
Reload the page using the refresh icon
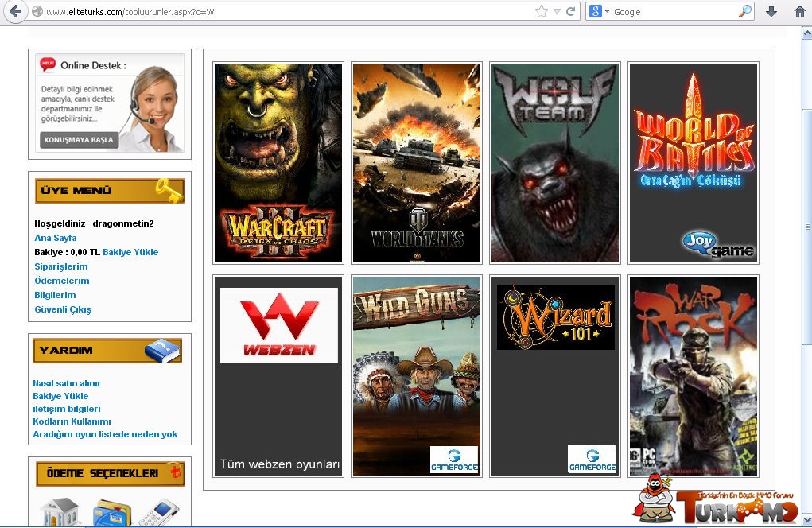(570, 11)
